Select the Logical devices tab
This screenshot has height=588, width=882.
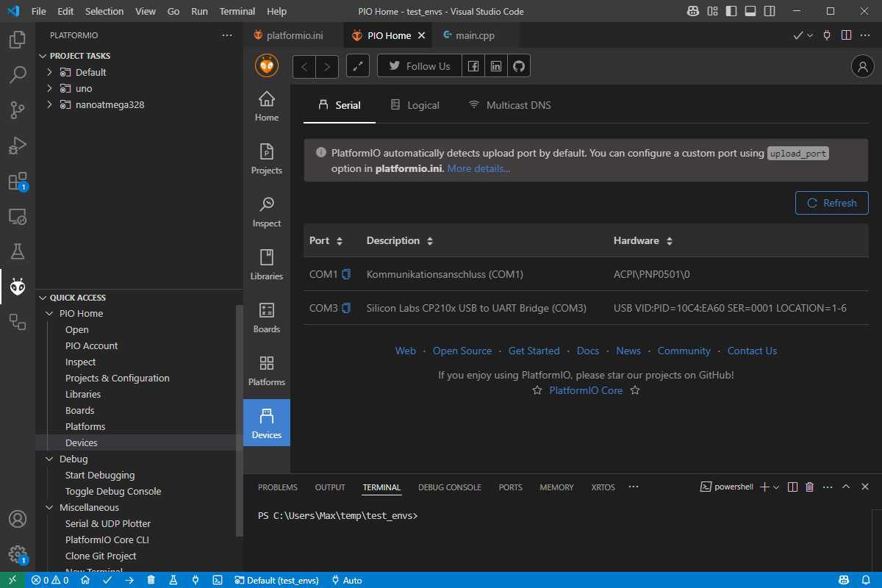415,105
